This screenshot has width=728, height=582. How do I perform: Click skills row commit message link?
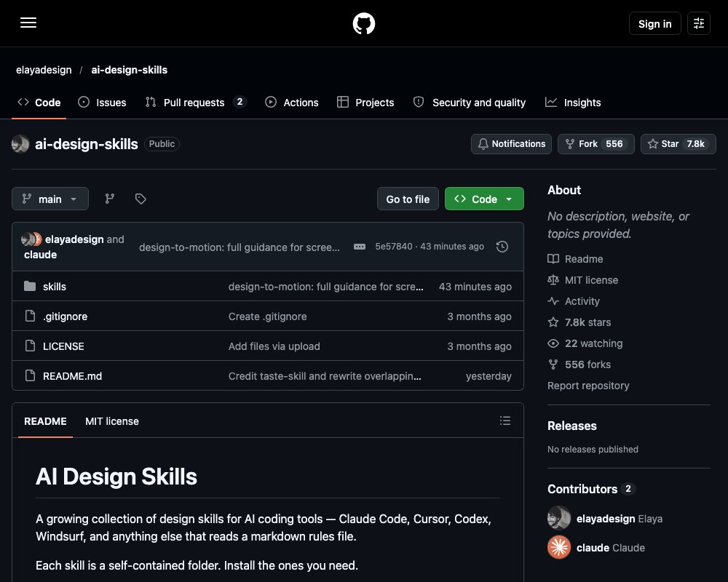tap(325, 287)
